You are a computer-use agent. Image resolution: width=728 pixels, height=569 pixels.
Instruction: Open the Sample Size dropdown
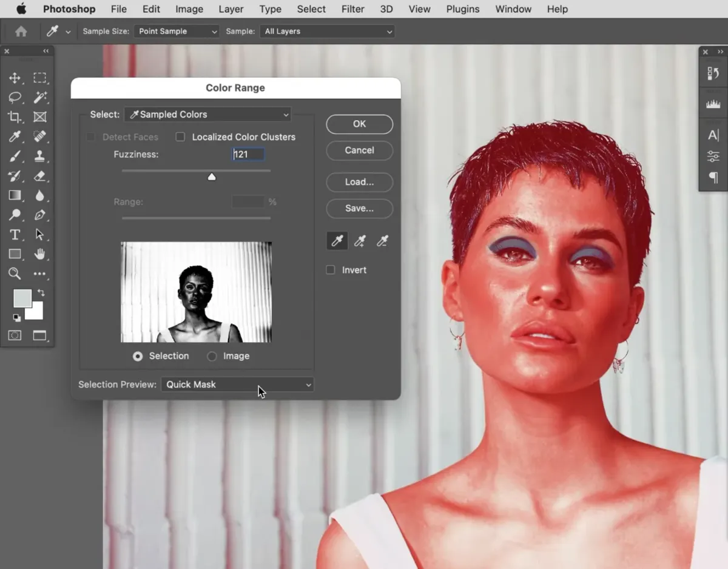176,31
